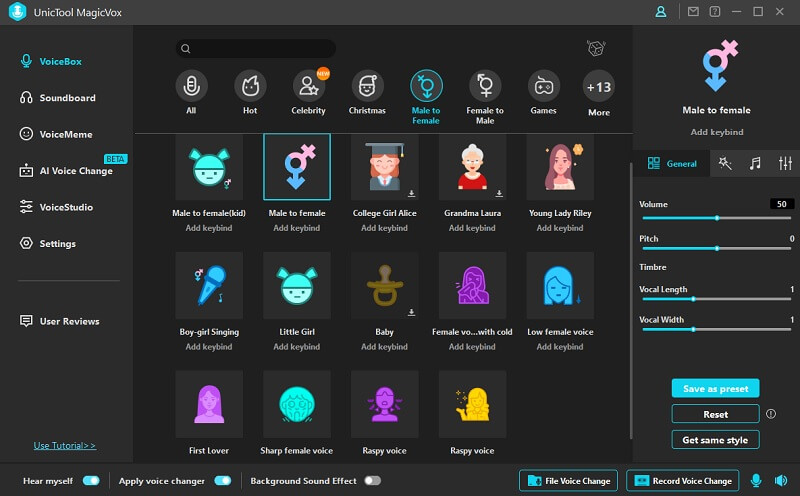Toggle the Hear myself switch

tap(91, 481)
